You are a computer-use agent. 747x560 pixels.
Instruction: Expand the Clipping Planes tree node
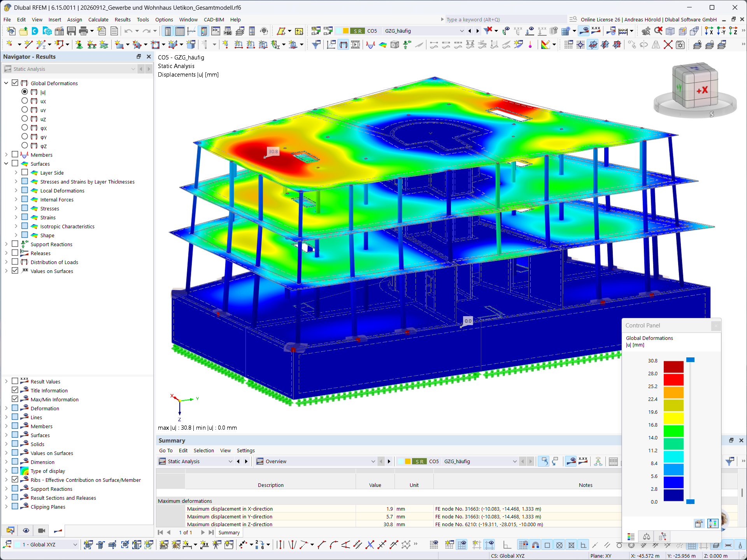click(6, 506)
